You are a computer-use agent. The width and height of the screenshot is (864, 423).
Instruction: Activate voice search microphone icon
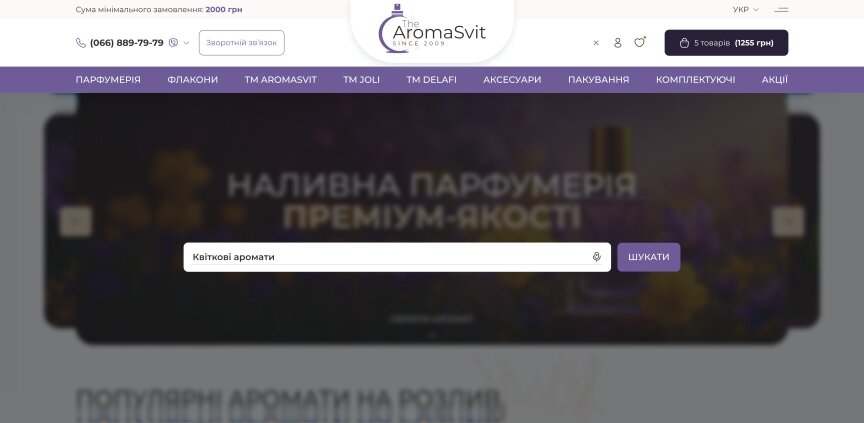click(596, 257)
